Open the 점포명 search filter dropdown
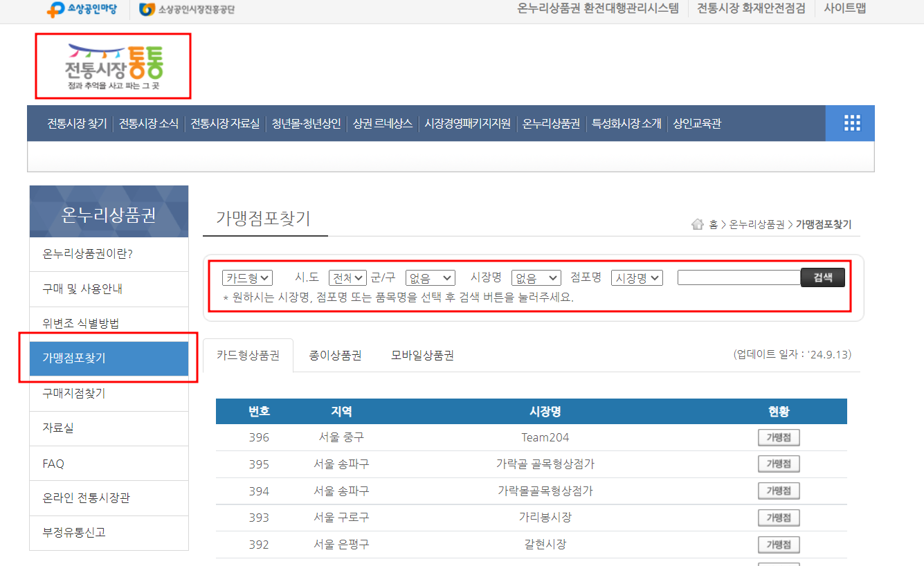This screenshot has width=924, height=566. click(x=636, y=277)
